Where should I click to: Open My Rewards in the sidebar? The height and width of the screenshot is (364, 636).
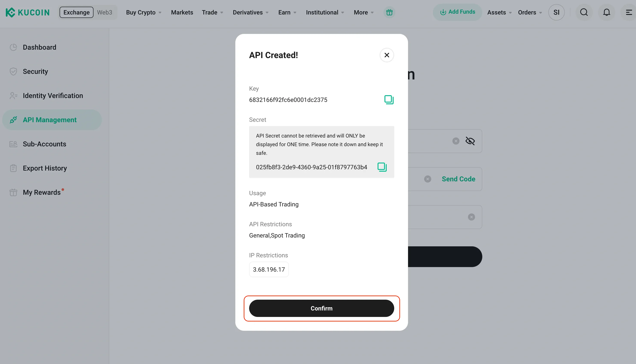[x=52, y=193]
